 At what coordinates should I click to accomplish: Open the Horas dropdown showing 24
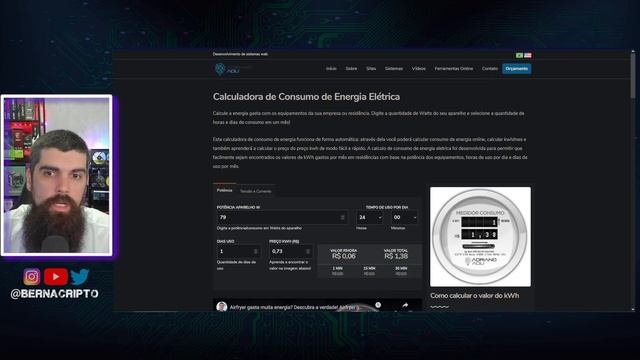tap(369, 218)
